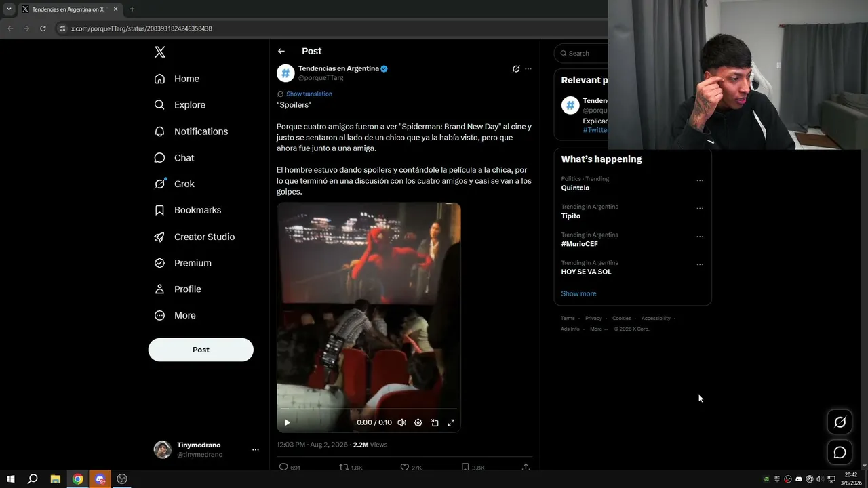This screenshot has width=868, height=488.
Task: Open the Cookies footer link
Action: coord(621,318)
